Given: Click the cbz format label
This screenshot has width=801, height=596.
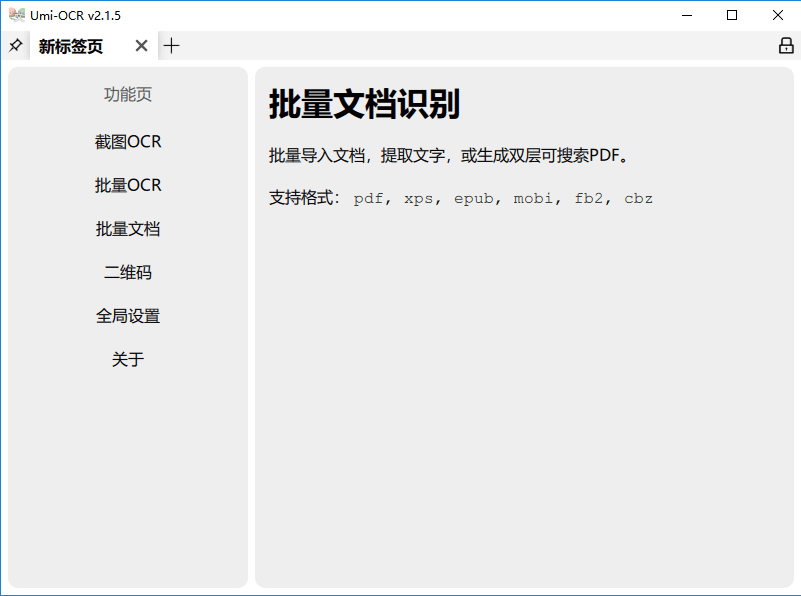Looking at the screenshot, I should [x=638, y=198].
